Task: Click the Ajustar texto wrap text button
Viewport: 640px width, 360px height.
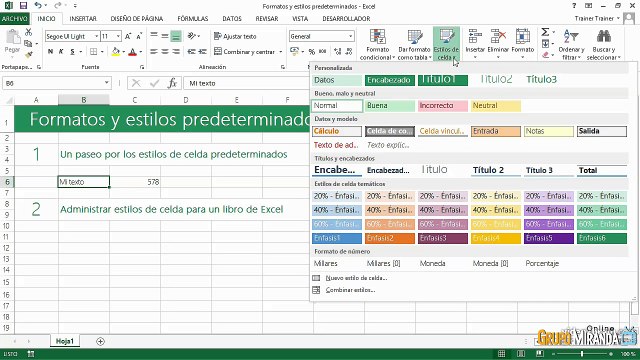Action: 235,36
